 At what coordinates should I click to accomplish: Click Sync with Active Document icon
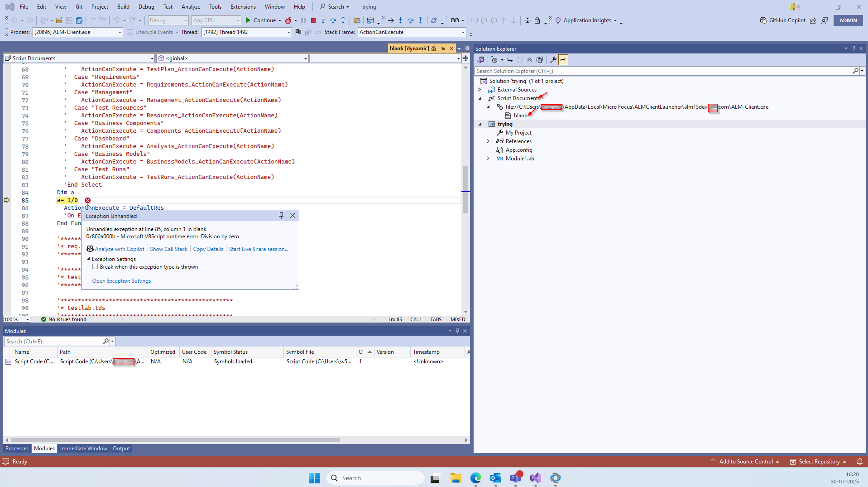point(510,60)
